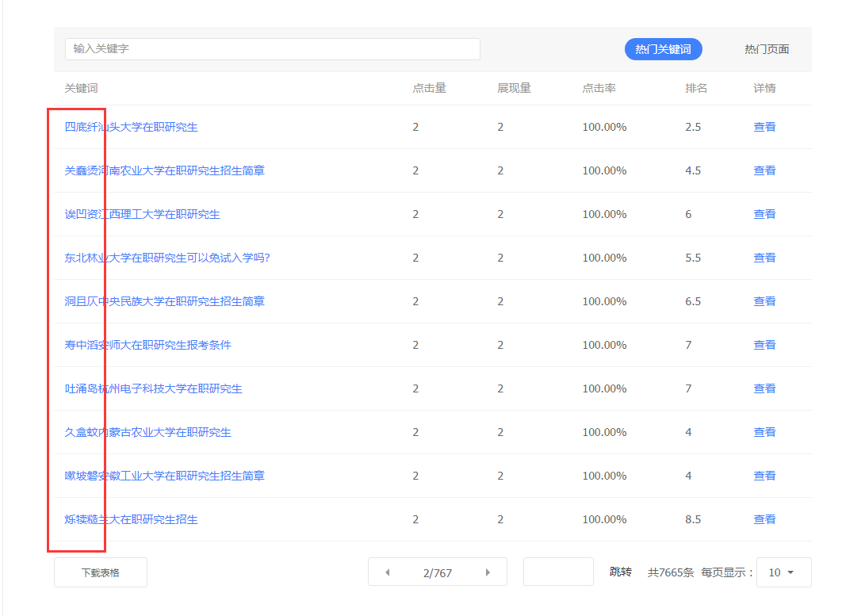Click 查看 for the 师大在职研究生报考条件 row

coord(764,345)
